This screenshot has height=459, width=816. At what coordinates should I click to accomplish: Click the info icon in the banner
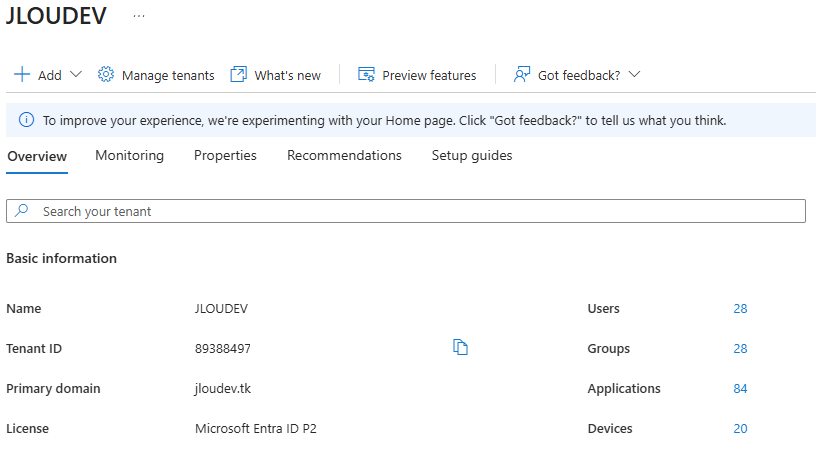tap(26, 120)
